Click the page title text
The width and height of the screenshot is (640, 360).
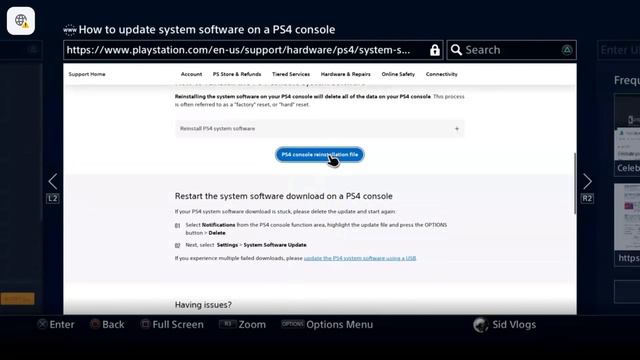click(207, 29)
